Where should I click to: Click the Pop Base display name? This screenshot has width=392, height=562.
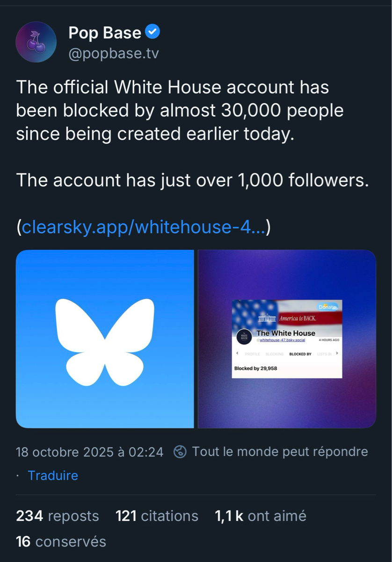click(x=105, y=32)
